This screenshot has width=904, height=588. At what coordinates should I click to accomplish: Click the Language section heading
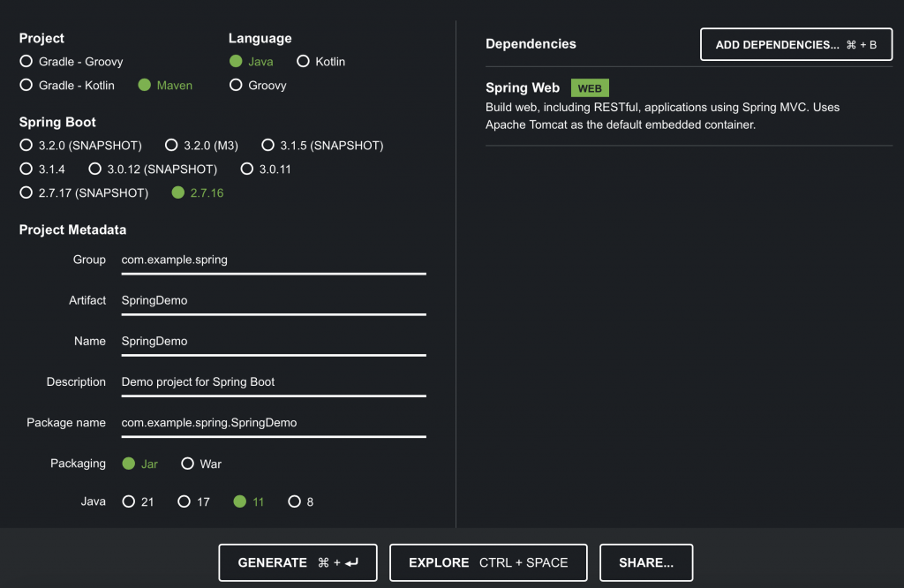click(x=260, y=39)
